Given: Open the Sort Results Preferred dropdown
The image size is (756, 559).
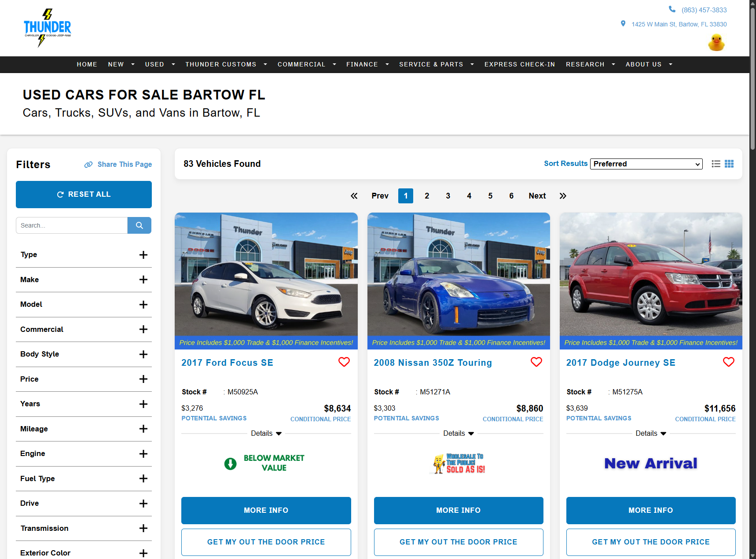Looking at the screenshot, I should pyautogui.click(x=646, y=164).
